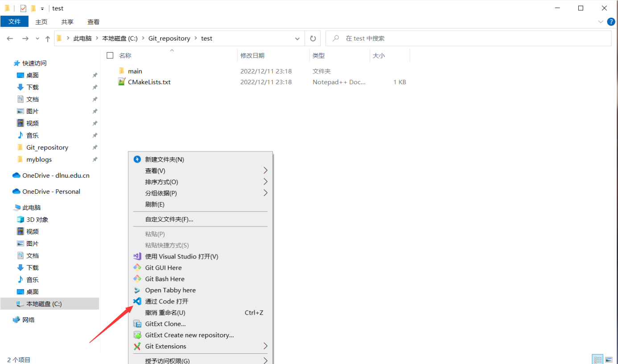Select the CMakeLists.txt file name

(149, 82)
